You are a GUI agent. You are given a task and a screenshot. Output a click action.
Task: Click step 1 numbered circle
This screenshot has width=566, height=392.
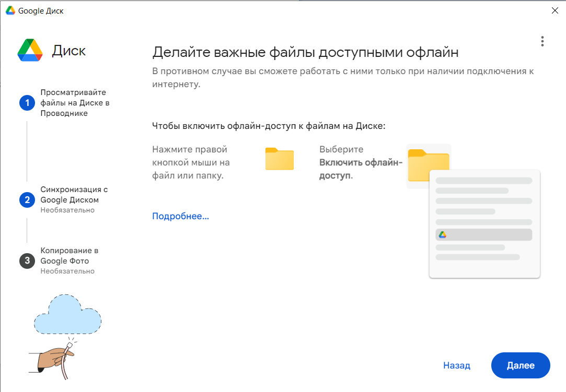pyautogui.click(x=27, y=103)
